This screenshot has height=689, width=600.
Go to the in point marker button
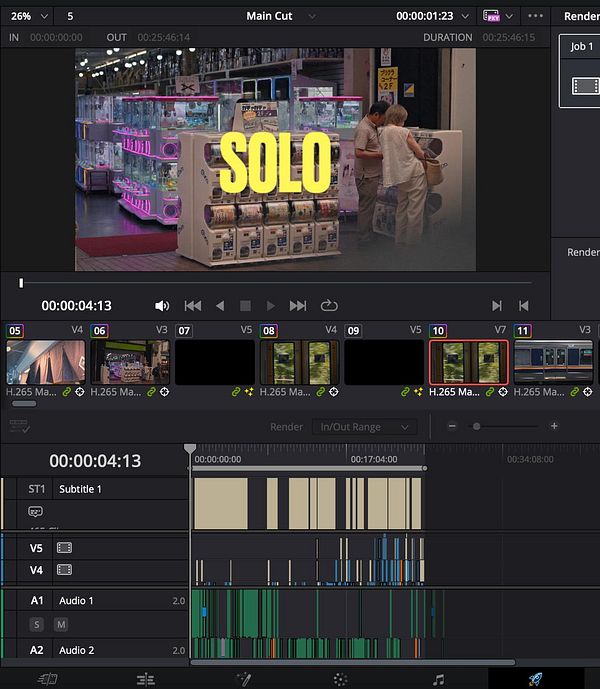tap(497, 305)
